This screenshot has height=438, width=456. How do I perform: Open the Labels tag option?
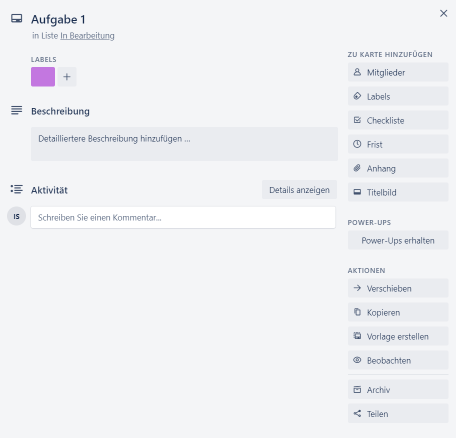[398, 96]
